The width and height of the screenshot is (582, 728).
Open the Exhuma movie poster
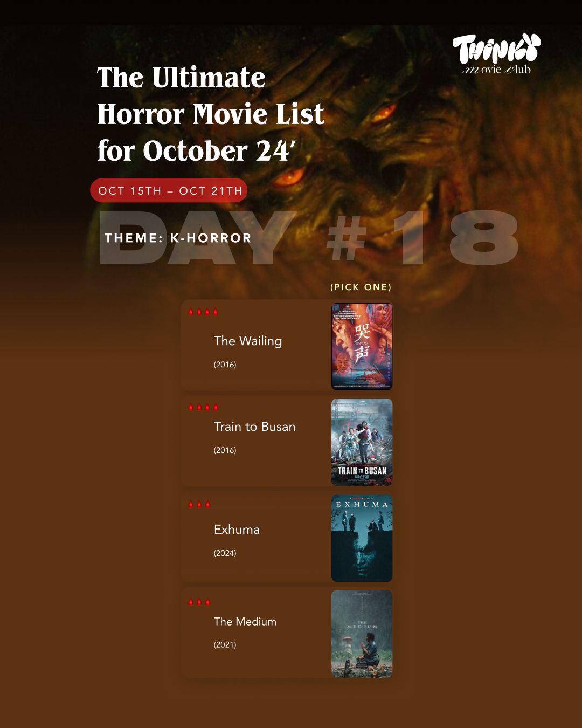pos(362,538)
